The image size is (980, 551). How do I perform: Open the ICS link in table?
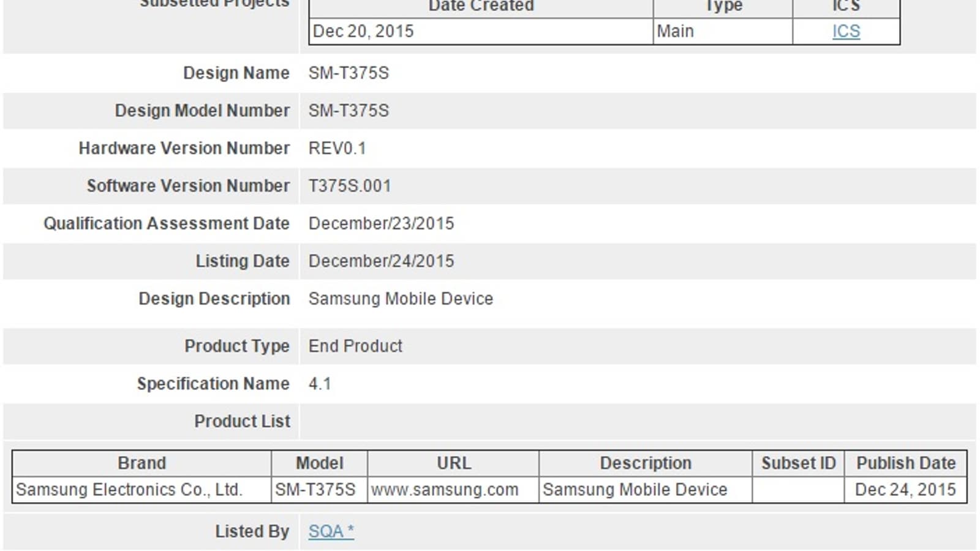846,31
